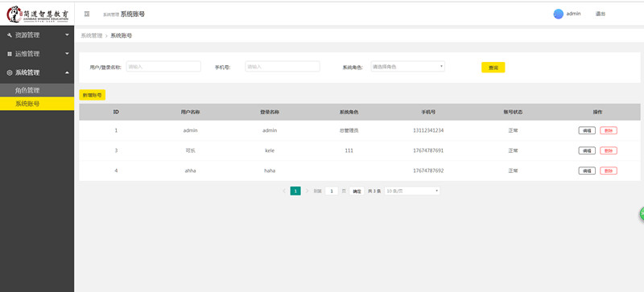Click the 系统管理 sidebar menu

[x=37, y=72]
